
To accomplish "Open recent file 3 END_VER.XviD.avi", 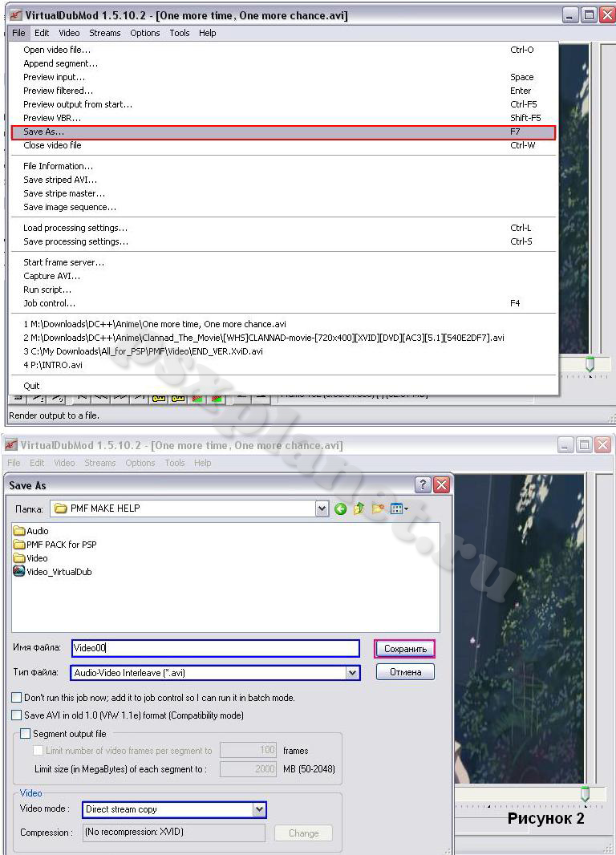I will [283, 351].
